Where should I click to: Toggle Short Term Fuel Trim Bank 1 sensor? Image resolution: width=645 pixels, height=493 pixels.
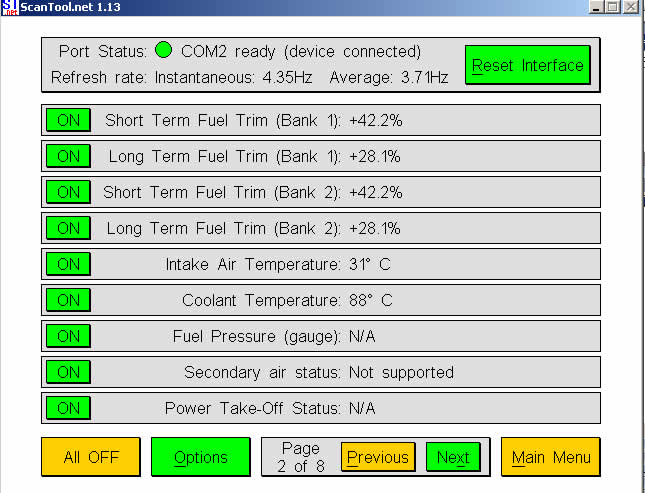[x=68, y=120]
